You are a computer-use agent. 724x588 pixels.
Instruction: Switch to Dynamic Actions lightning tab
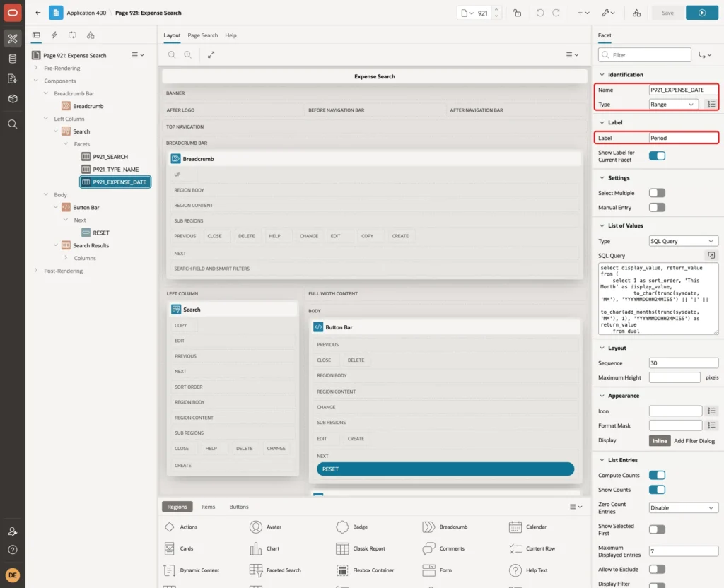54,35
